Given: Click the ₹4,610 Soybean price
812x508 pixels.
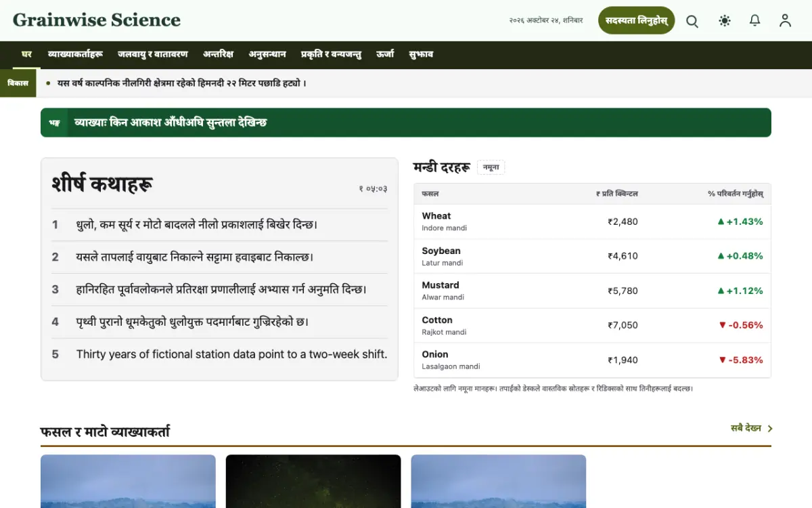Looking at the screenshot, I should [x=623, y=256].
